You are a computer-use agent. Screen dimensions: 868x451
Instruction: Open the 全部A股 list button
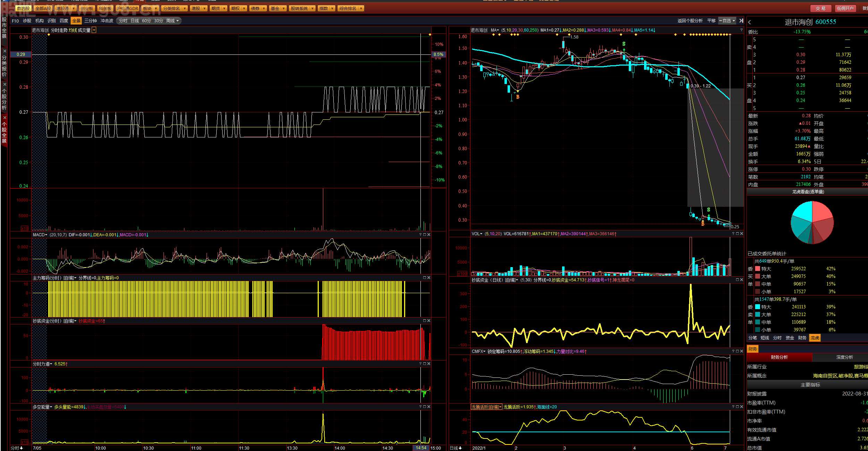click(x=43, y=8)
